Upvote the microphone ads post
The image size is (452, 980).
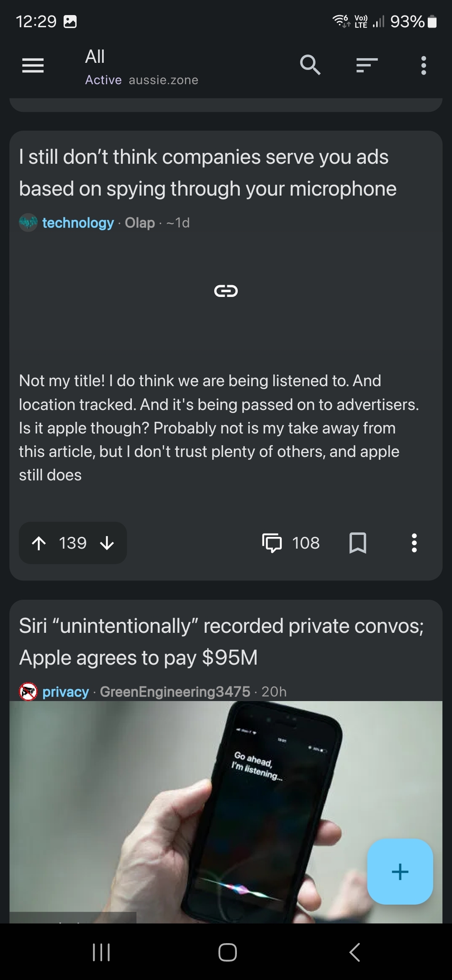39,543
